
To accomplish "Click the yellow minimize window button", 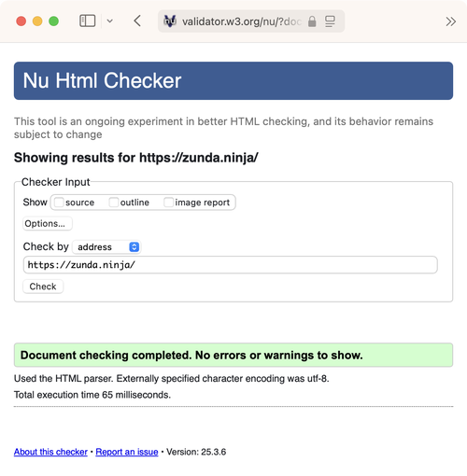I will pos(37,21).
